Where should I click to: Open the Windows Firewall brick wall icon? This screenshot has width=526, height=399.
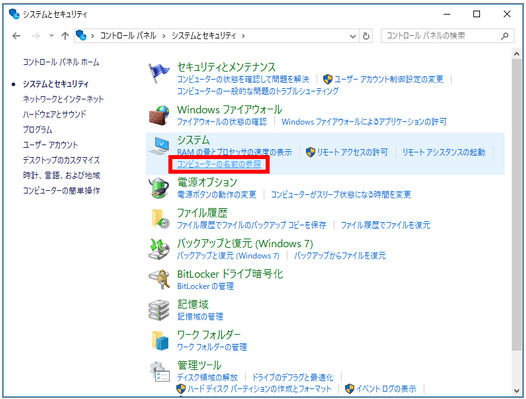(159, 115)
